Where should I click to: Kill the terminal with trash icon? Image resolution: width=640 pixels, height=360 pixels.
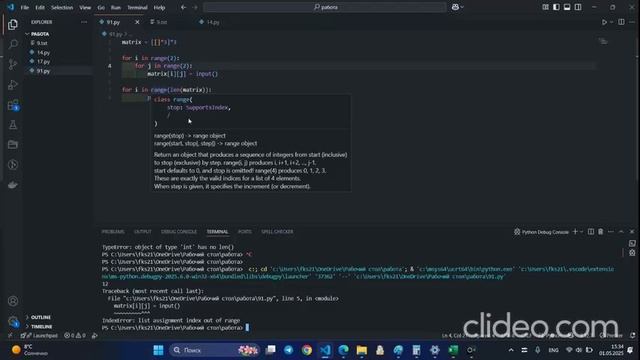[x=600, y=231]
